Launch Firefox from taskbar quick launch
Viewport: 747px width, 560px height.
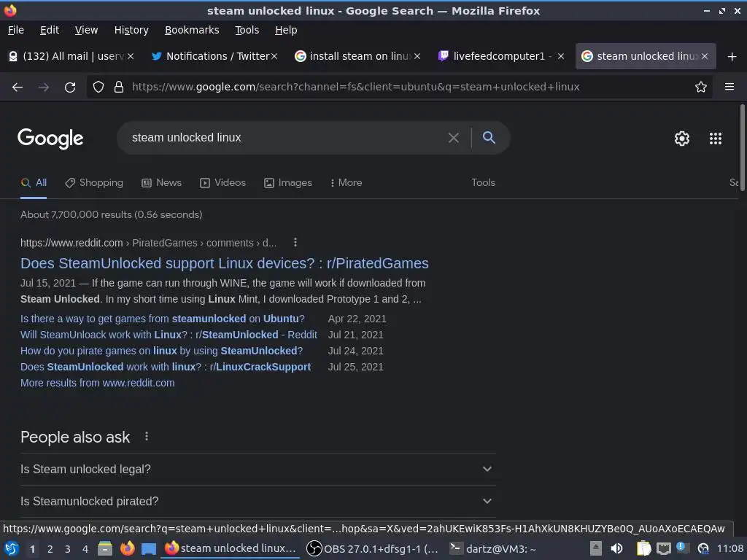coord(127,549)
